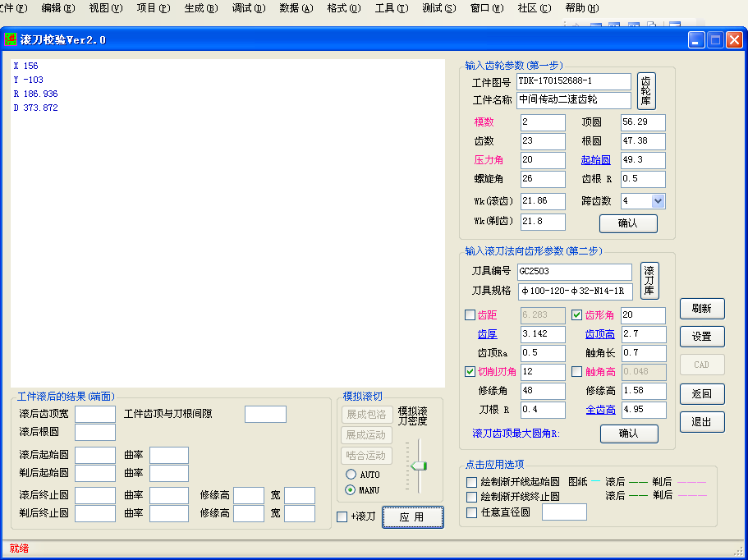Click 确认 under gear parameters
Viewport: 748px width, 560px height.
coord(628,223)
